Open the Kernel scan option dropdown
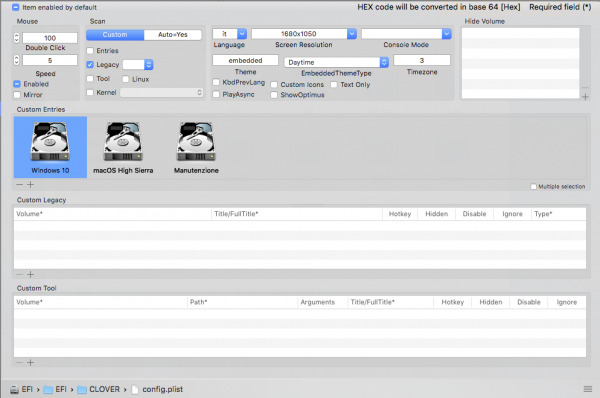This screenshot has width=600, height=398. (x=161, y=92)
